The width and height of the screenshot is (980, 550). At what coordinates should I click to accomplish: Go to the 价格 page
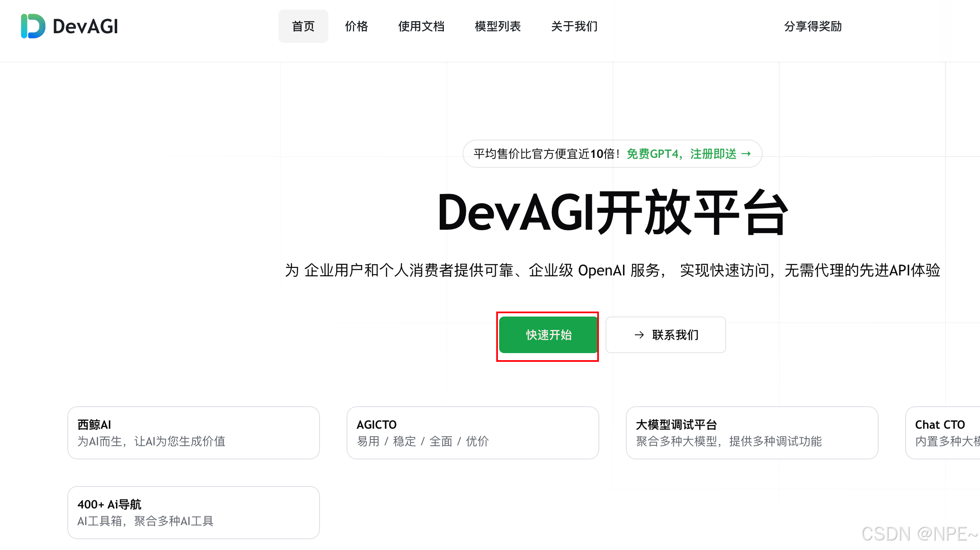click(356, 26)
